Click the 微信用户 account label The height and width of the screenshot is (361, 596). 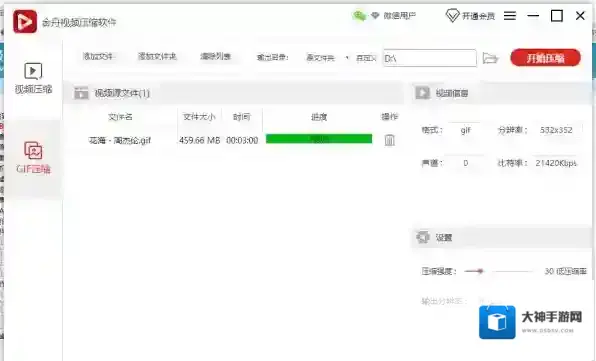click(399, 16)
